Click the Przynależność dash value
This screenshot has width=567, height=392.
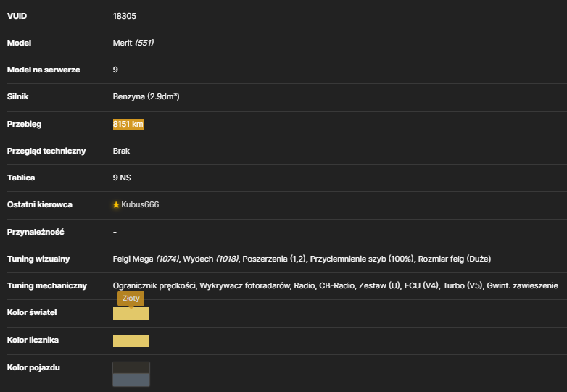click(x=115, y=232)
